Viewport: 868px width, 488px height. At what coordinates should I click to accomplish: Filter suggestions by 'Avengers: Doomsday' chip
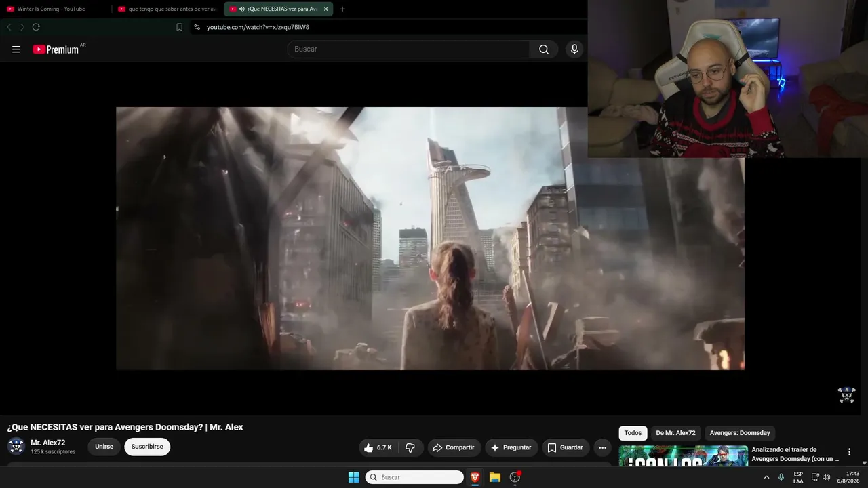click(x=740, y=433)
